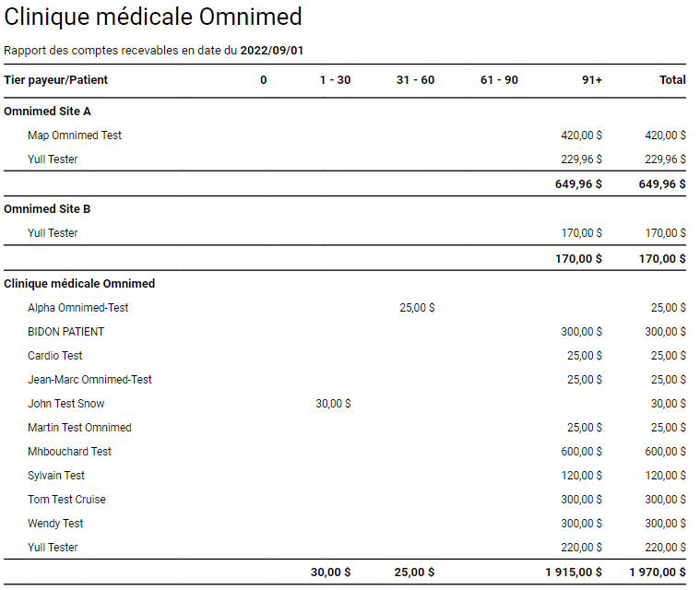Screen dimensions: 700x590
Task: Select the Wendy Test patient row
Action: tap(55, 524)
